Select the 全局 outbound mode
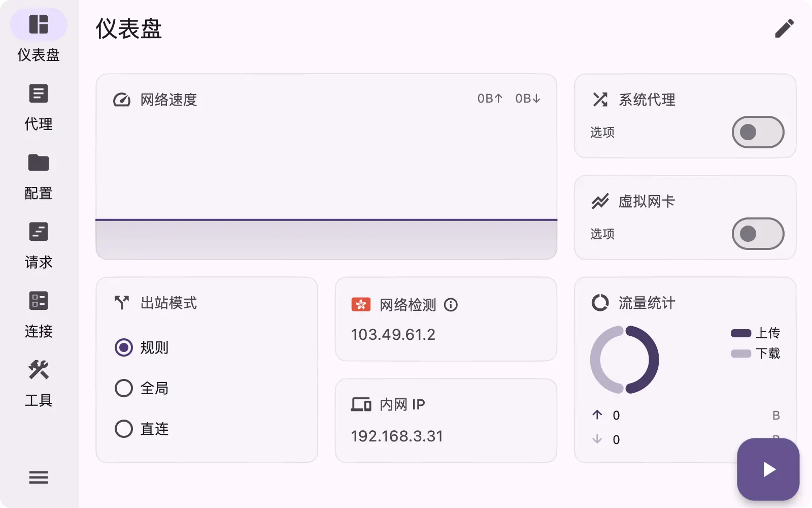 point(123,388)
